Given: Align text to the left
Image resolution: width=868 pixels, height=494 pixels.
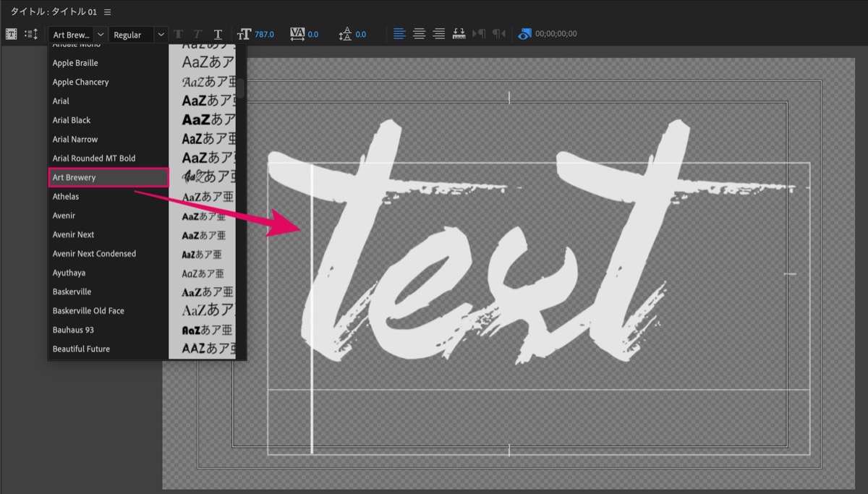Looking at the screenshot, I should coord(399,34).
